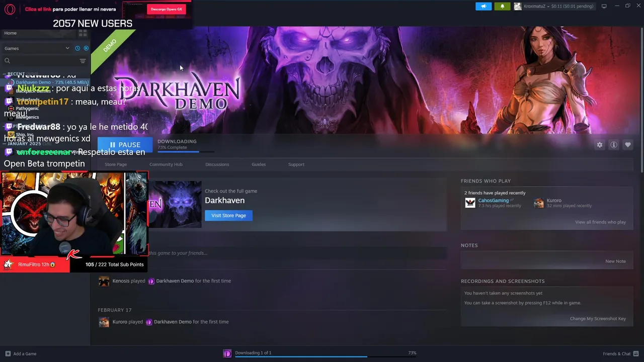
Task: Open Kuroro profile in February 17 activity
Action: tap(120, 322)
